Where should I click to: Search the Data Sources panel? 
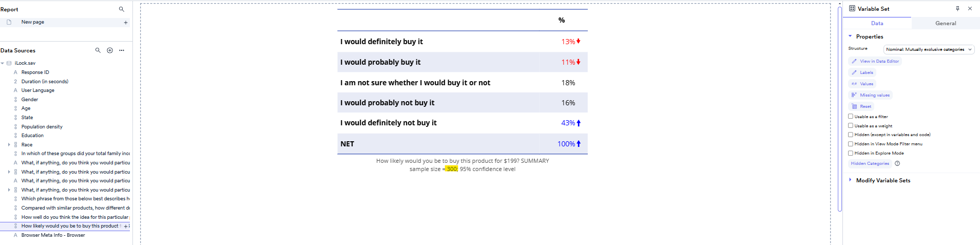click(98, 50)
